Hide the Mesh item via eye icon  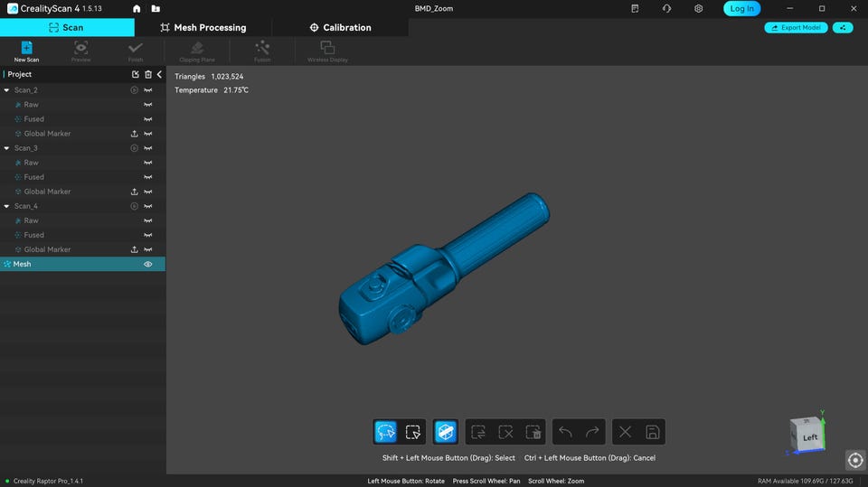click(x=148, y=265)
